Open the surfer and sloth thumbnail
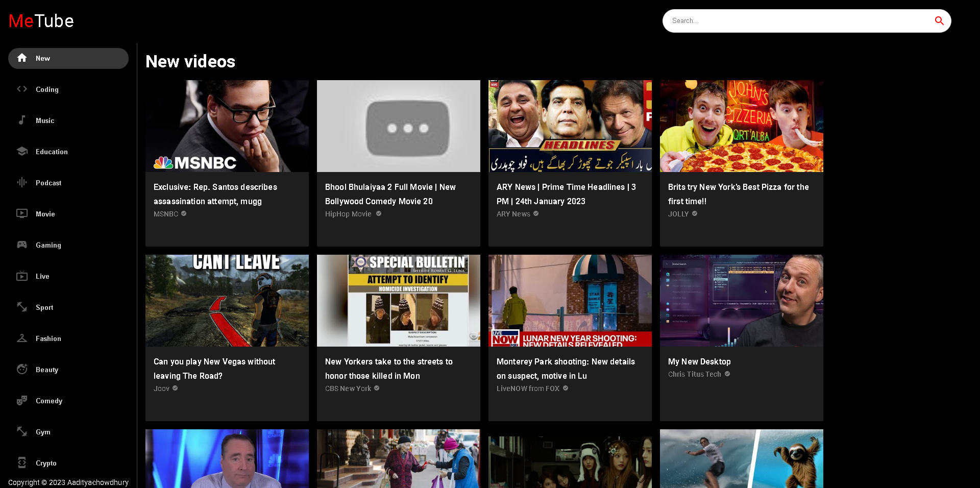 click(x=742, y=458)
